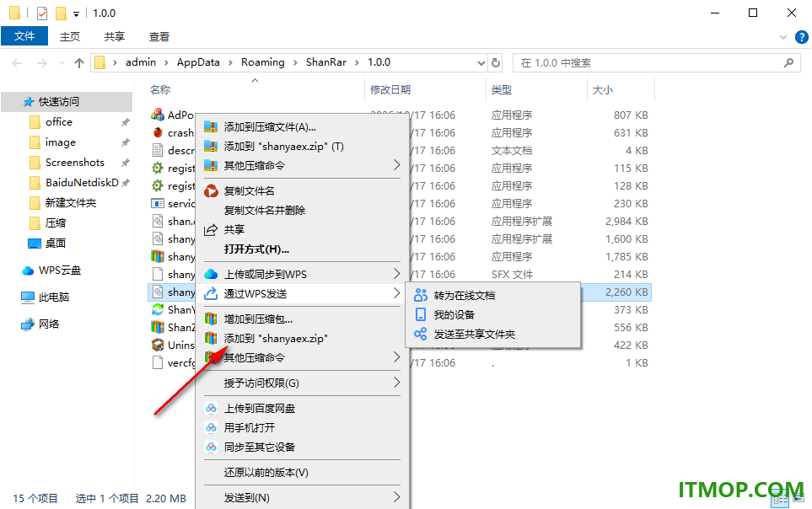The height and width of the screenshot is (509, 812).
Task: Open the 文件 ribbon tab
Action: click(24, 36)
